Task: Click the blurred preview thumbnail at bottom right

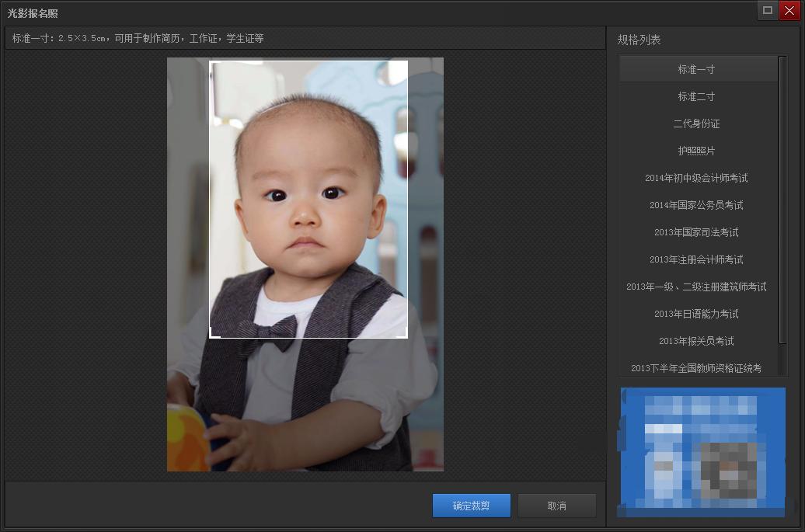Action: (702, 452)
